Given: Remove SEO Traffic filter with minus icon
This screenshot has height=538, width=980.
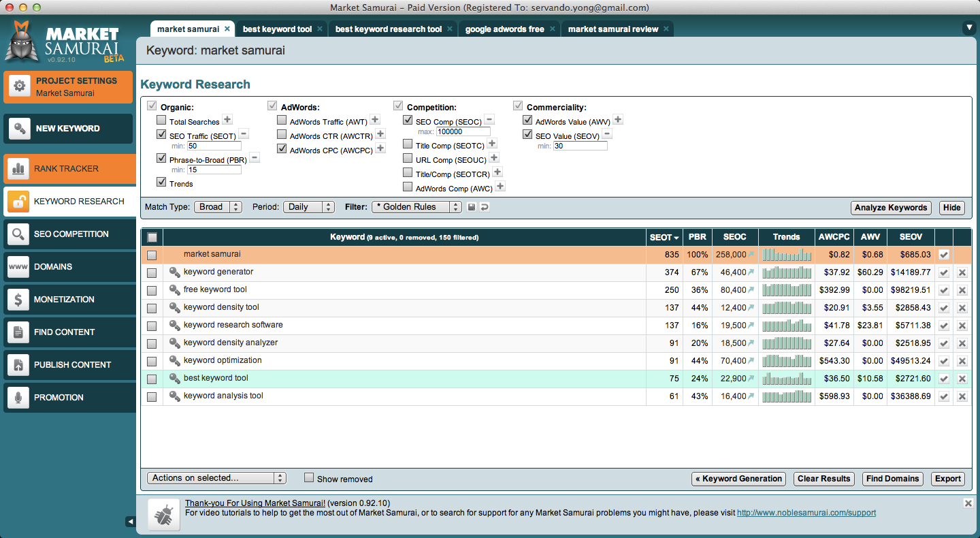Looking at the screenshot, I should click(x=244, y=134).
